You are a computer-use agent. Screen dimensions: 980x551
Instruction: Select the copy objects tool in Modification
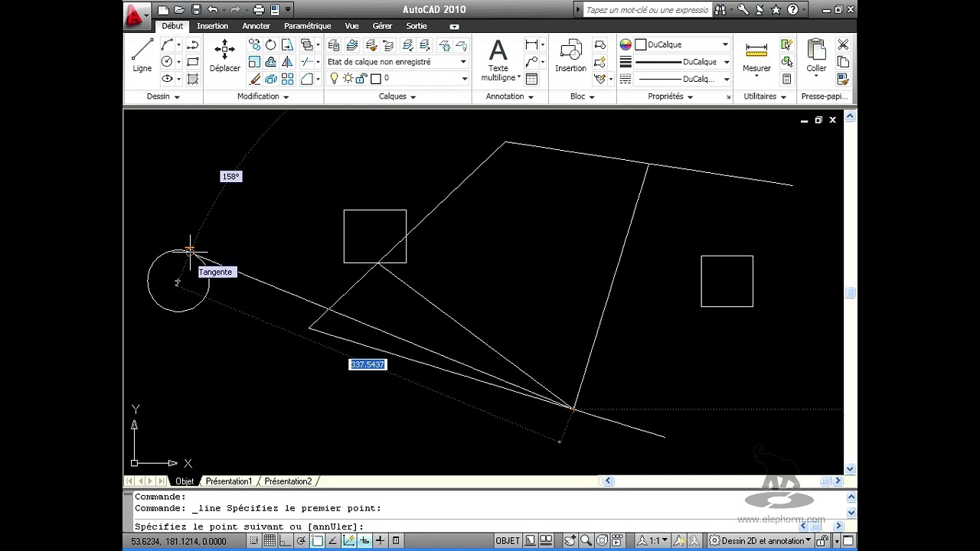click(x=254, y=45)
